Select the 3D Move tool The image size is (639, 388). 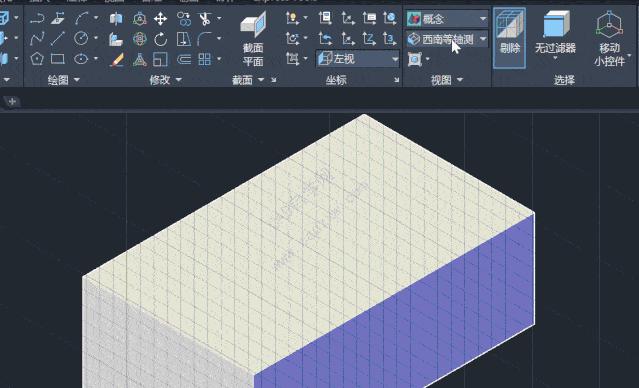[140, 19]
